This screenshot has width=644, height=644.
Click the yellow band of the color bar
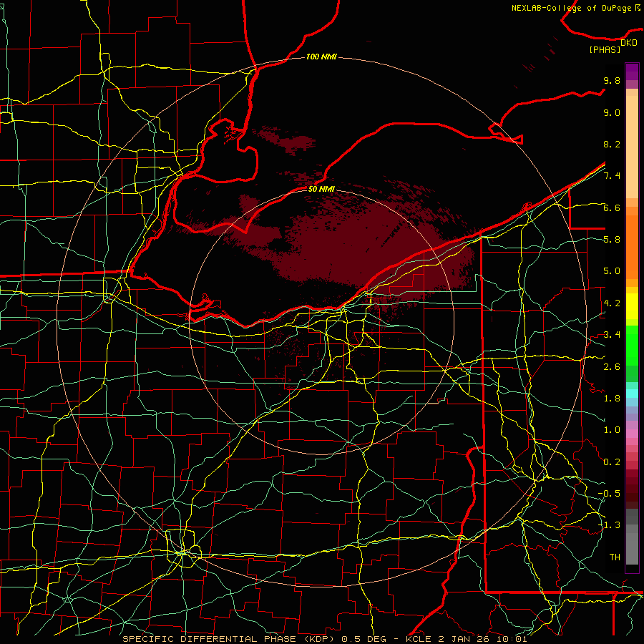[632, 306]
